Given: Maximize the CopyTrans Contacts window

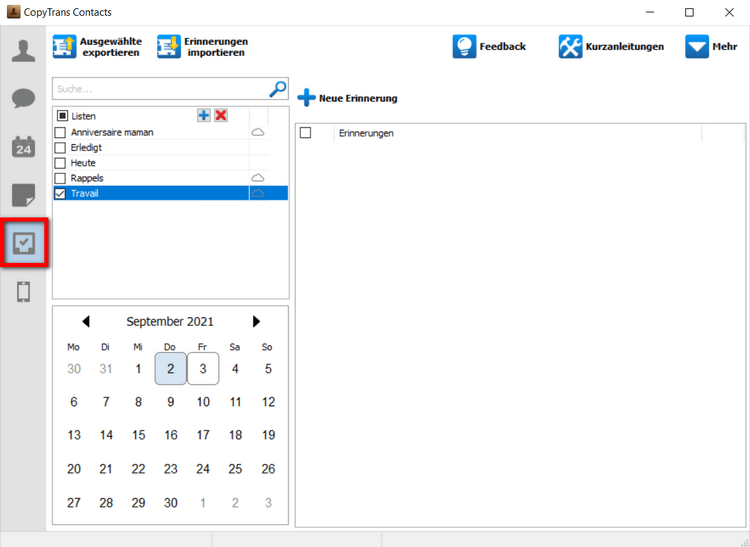Looking at the screenshot, I should pos(689,12).
